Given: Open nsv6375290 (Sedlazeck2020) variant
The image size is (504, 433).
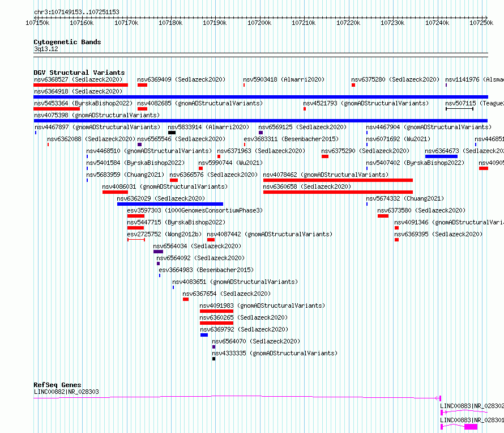Looking at the screenshot, I should pyautogui.click(x=365, y=151).
